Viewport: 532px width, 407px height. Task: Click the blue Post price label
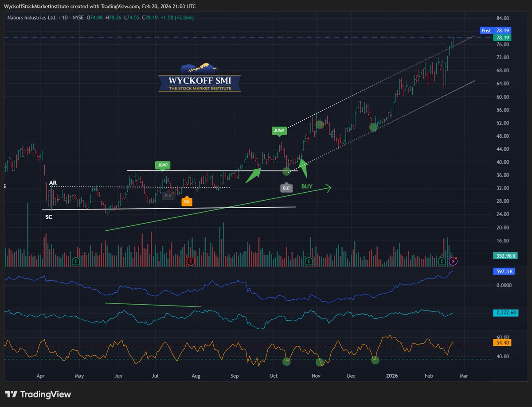point(486,31)
